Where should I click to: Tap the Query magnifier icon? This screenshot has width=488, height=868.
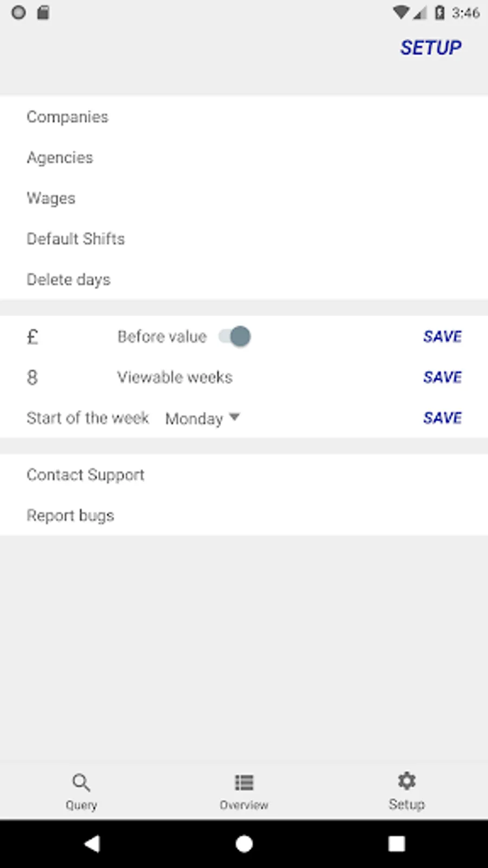click(x=81, y=782)
